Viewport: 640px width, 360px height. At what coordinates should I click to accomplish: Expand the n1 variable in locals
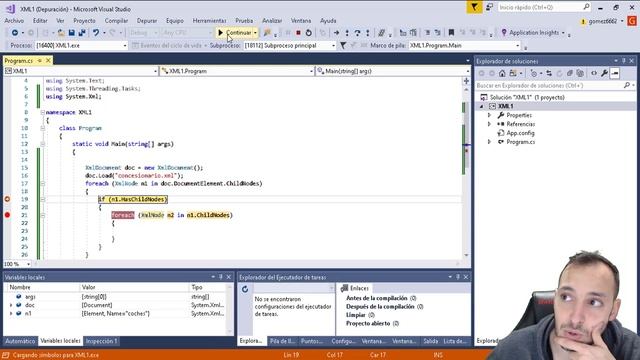coord(11,314)
